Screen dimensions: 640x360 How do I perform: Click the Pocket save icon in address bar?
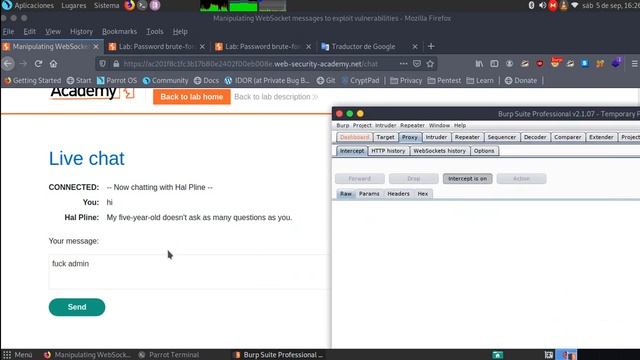click(x=417, y=64)
